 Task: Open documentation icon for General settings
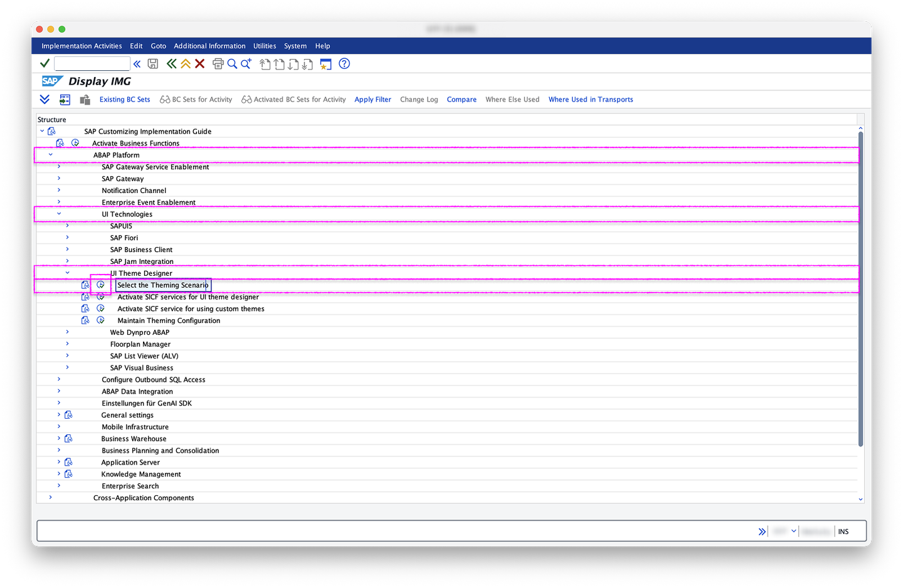(68, 415)
